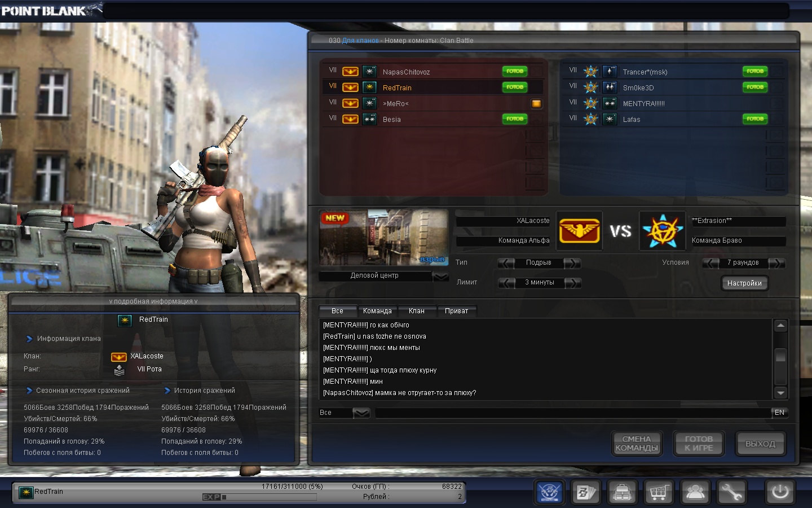Click Настройки button
Image resolution: width=812 pixels, height=508 pixels.
[x=744, y=283]
